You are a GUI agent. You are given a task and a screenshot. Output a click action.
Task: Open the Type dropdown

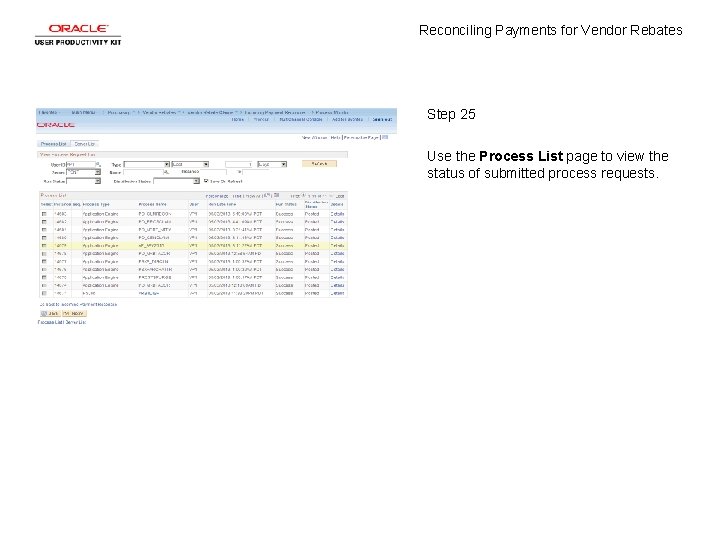point(146,164)
